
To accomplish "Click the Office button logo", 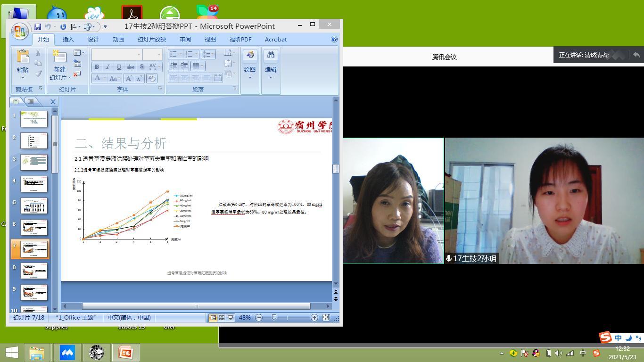I will 20,31.
